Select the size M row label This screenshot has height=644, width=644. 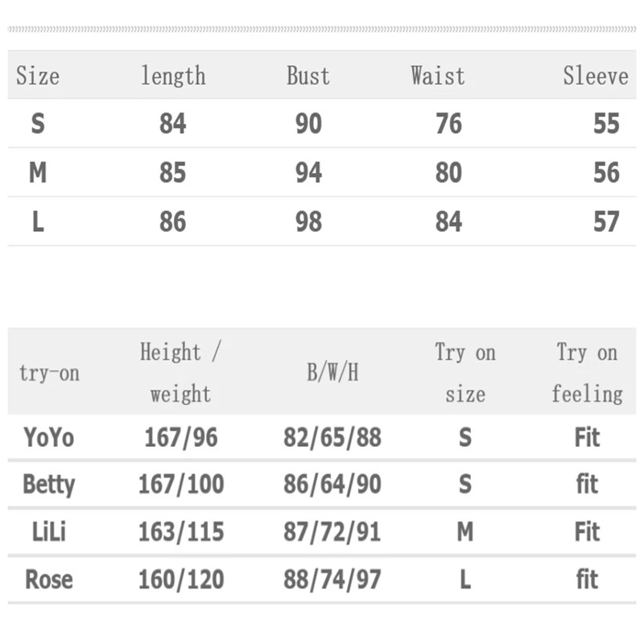point(38,173)
